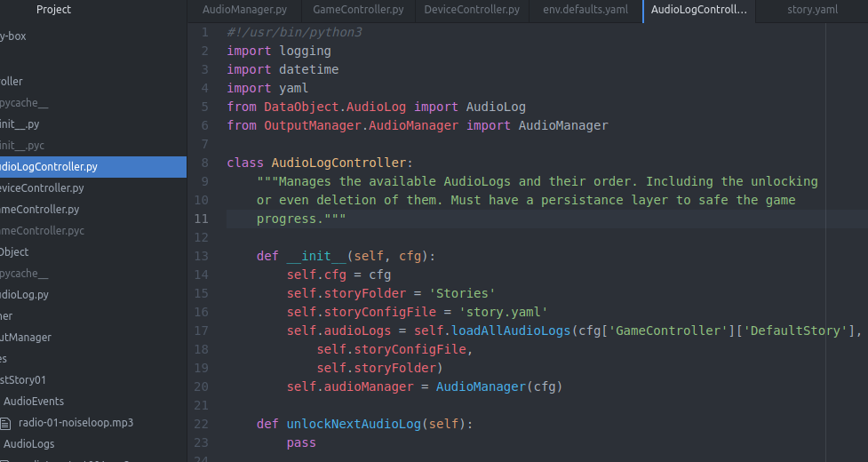Click gutter line number 11

(x=201, y=219)
